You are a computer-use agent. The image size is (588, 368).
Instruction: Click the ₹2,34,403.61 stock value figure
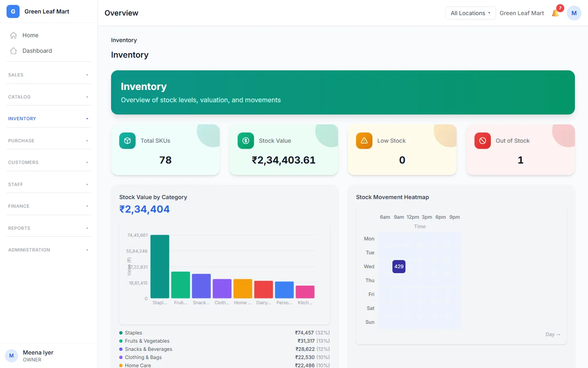coord(284,160)
